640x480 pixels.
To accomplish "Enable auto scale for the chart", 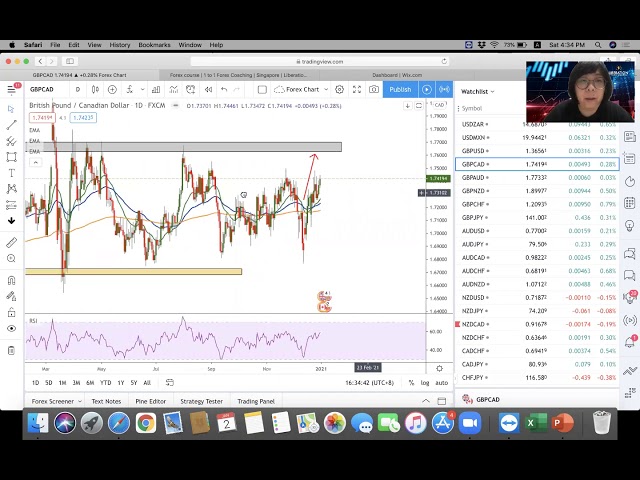I will point(442,383).
